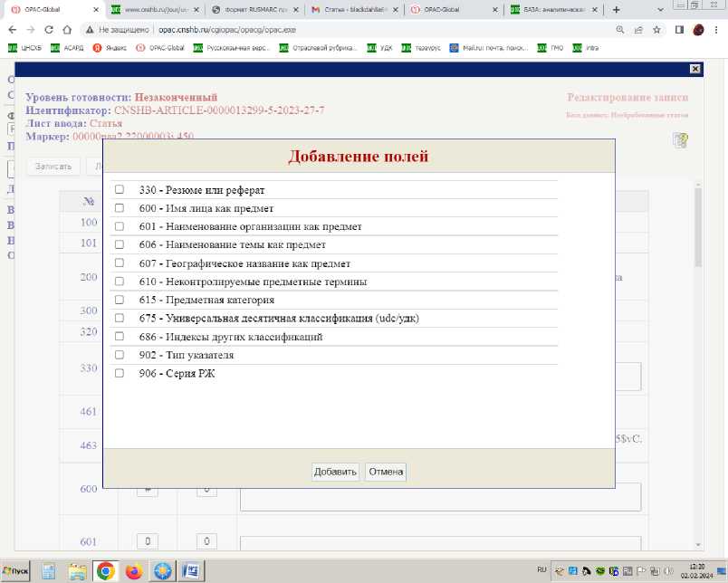The width and height of the screenshot is (728, 583).
Task: Tick 610 Неконтролируемые предметные термины checkbox
Action: tap(120, 282)
